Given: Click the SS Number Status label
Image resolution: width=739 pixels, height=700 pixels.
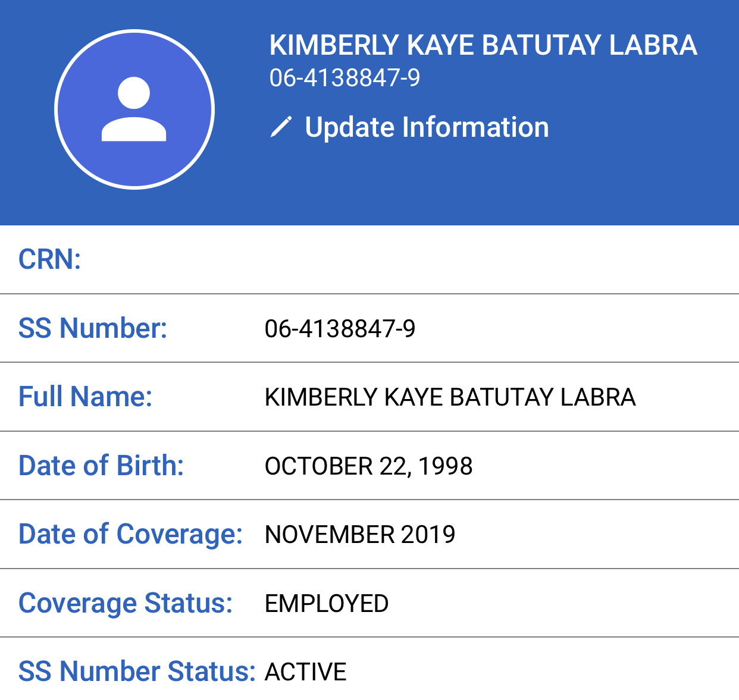Looking at the screenshot, I should coord(137,671).
